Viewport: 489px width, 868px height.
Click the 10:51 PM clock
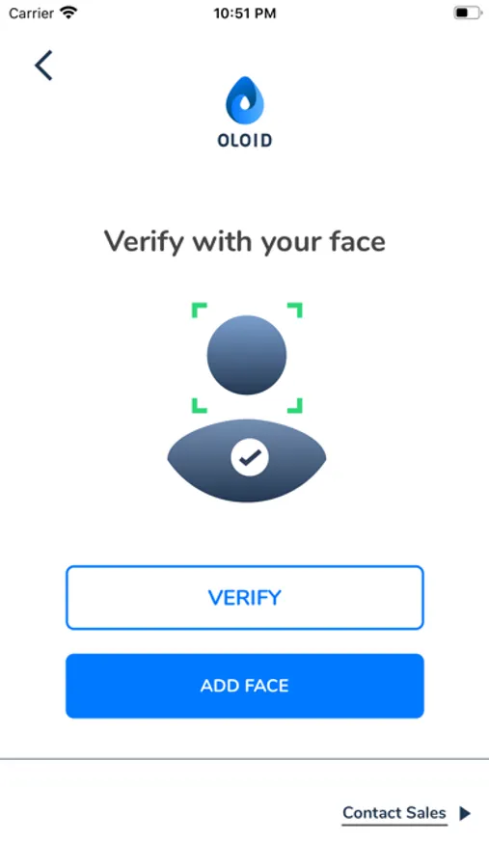[x=245, y=14]
